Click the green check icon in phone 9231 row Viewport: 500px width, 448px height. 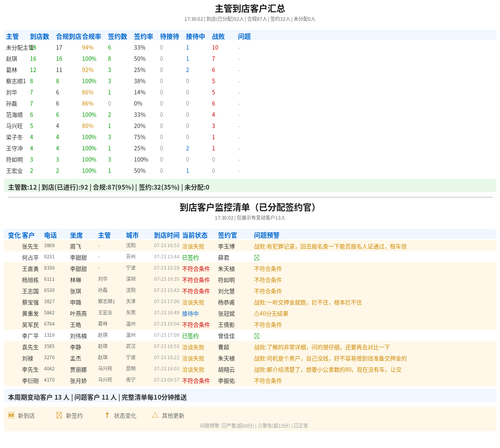(x=257, y=257)
